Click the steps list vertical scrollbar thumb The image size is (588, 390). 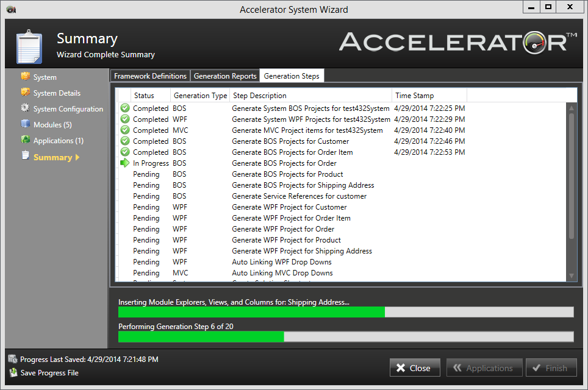click(x=572, y=175)
